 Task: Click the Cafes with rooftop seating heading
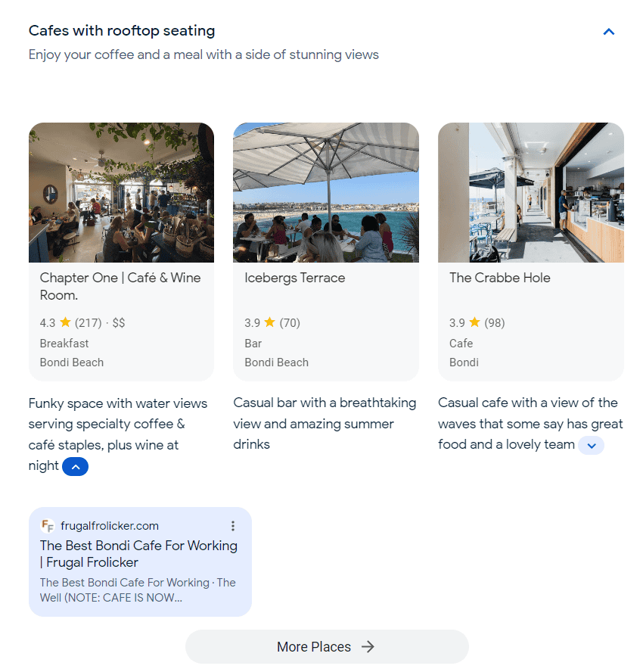pyautogui.click(x=122, y=31)
